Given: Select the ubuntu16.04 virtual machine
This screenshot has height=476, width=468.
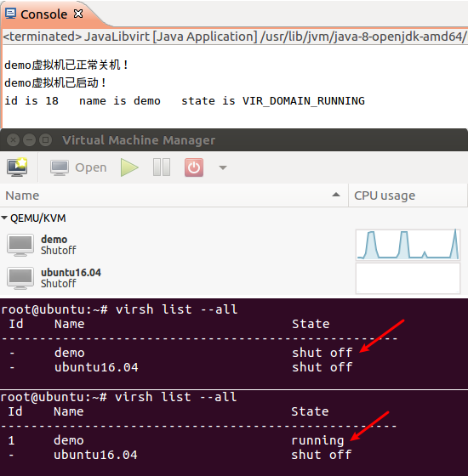Looking at the screenshot, I should (x=234, y=278).
